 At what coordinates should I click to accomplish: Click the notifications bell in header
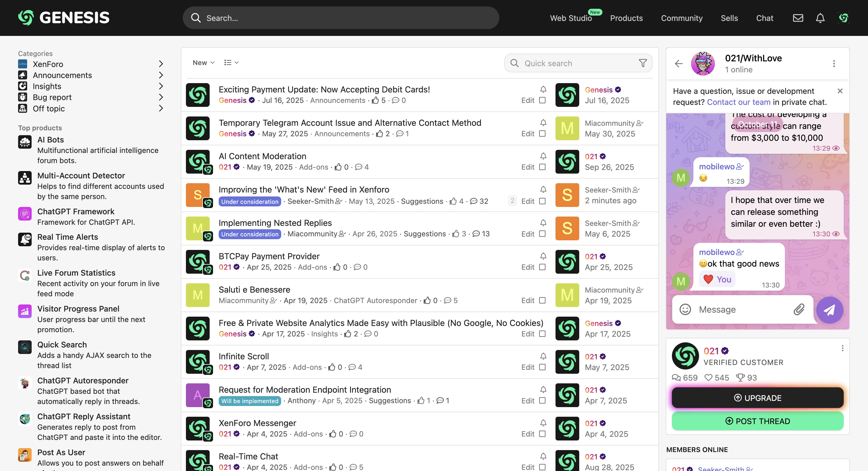pyautogui.click(x=820, y=18)
